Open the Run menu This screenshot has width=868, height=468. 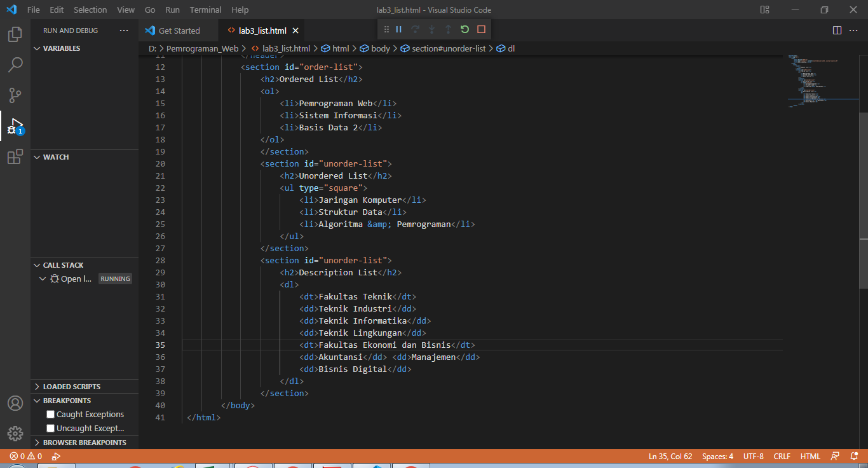pyautogui.click(x=172, y=10)
